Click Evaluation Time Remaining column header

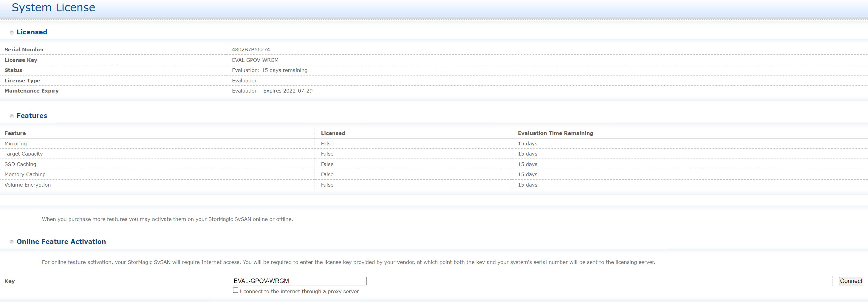point(555,133)
